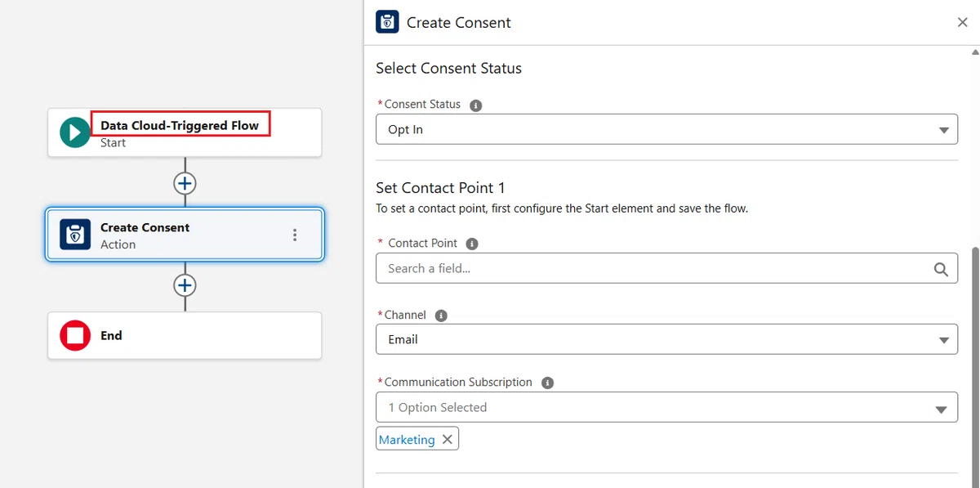Show Communication Subscription info tooltip
Image resolution: width=980 pixels, height=488 pixels.
(547, 383)
